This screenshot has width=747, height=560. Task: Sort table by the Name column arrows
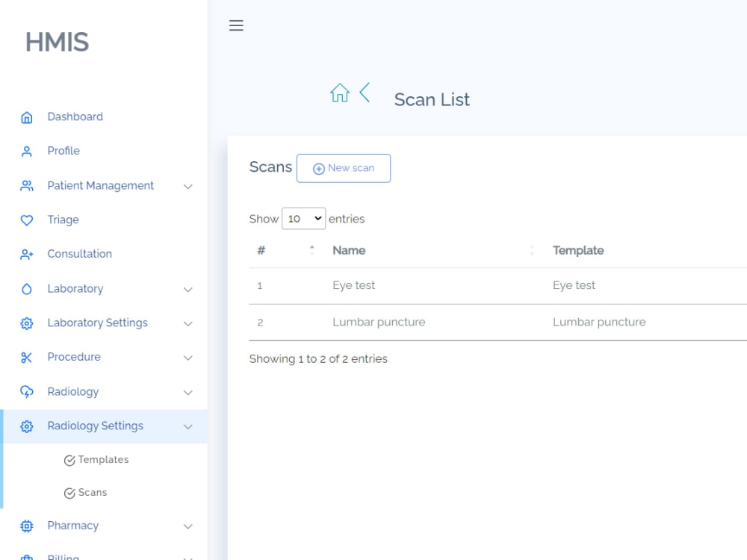(532, 250)
